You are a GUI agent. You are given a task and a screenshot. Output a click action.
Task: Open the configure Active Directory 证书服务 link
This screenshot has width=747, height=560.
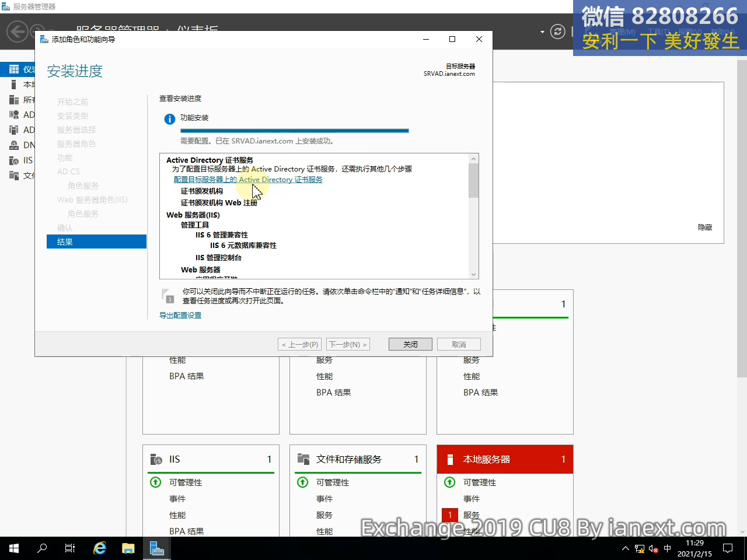(x=248, y=180)
